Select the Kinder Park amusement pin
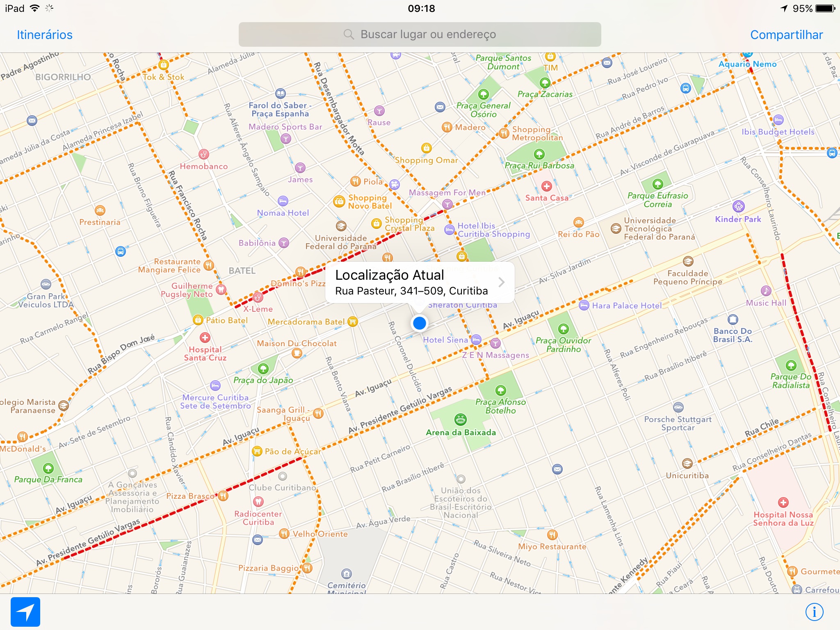 click(738, 206)
